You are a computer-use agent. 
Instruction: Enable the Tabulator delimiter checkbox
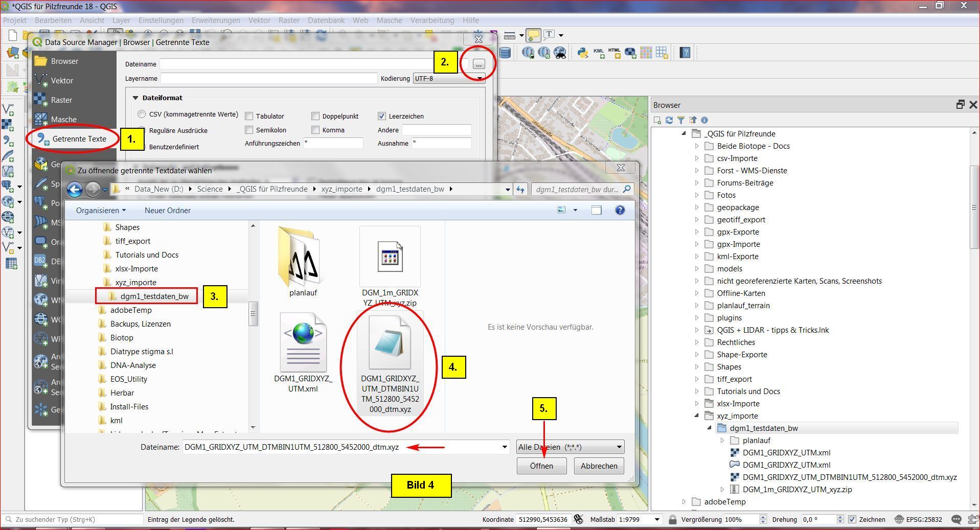pos(249,117)
